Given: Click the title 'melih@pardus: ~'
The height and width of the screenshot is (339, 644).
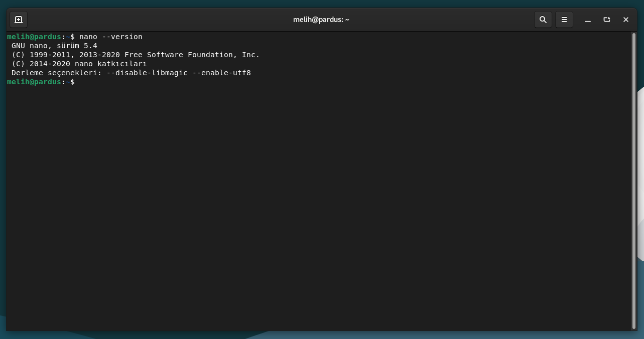Looking at the screenshot, I should click(x=321, y=20).
